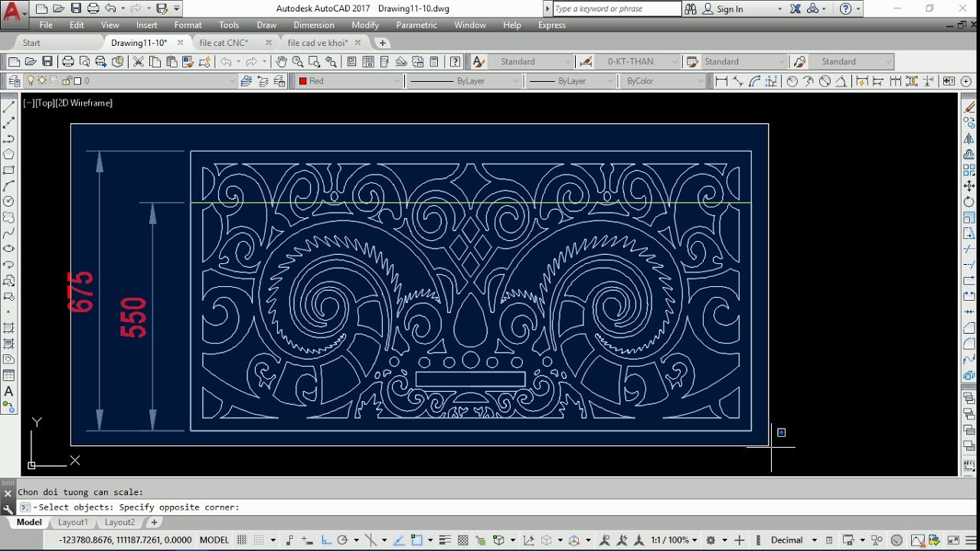Activate the Pan hand tool
The image size is (980, 551).
point(281,62)
